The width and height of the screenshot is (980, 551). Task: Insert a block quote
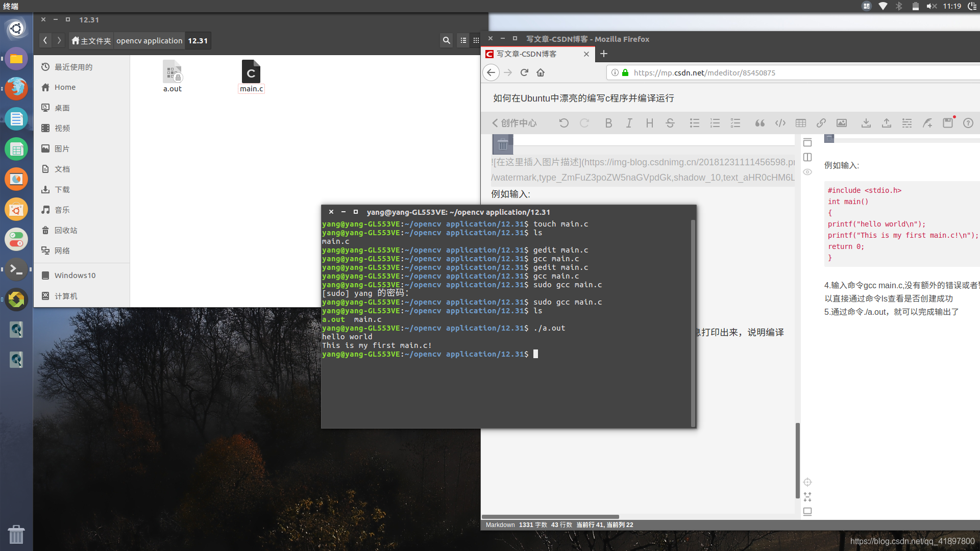click(759, 123)
